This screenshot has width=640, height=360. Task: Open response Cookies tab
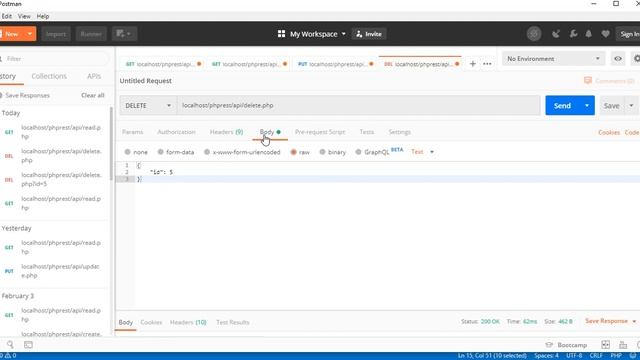point(151,322)
